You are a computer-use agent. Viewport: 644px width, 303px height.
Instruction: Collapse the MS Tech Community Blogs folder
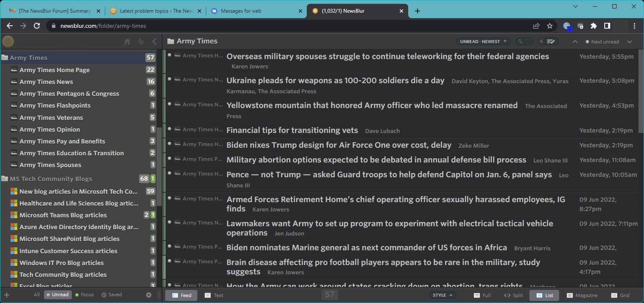(4, 179)
